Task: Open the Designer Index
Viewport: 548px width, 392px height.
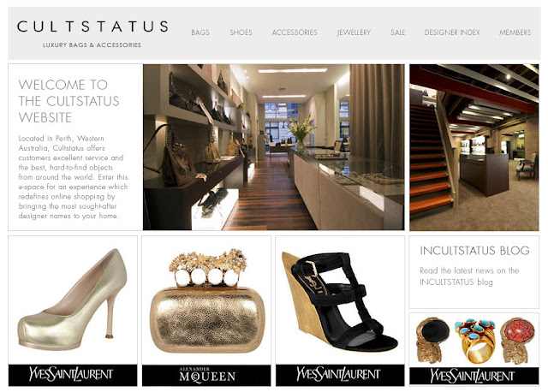Action: (452, 33)
